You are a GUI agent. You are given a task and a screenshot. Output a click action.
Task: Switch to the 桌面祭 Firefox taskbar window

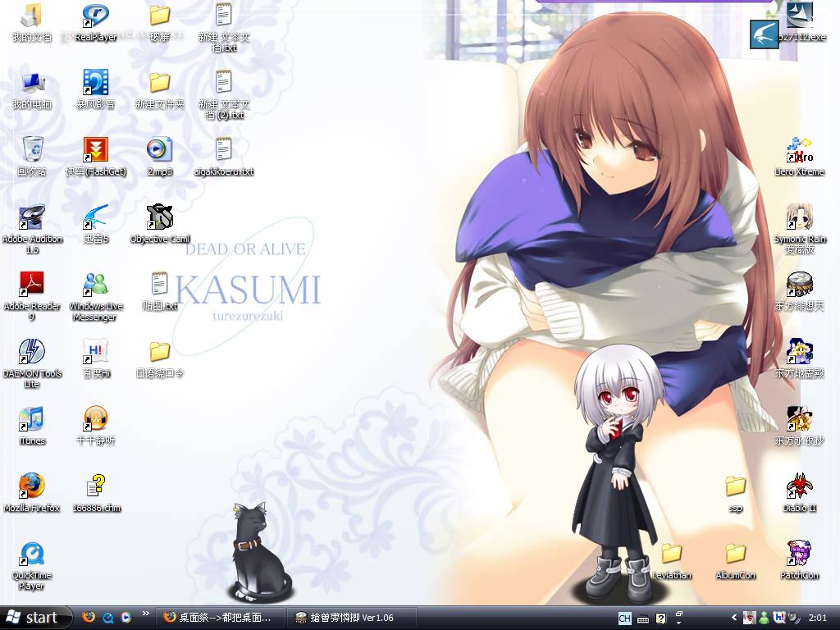click(220, 618)
